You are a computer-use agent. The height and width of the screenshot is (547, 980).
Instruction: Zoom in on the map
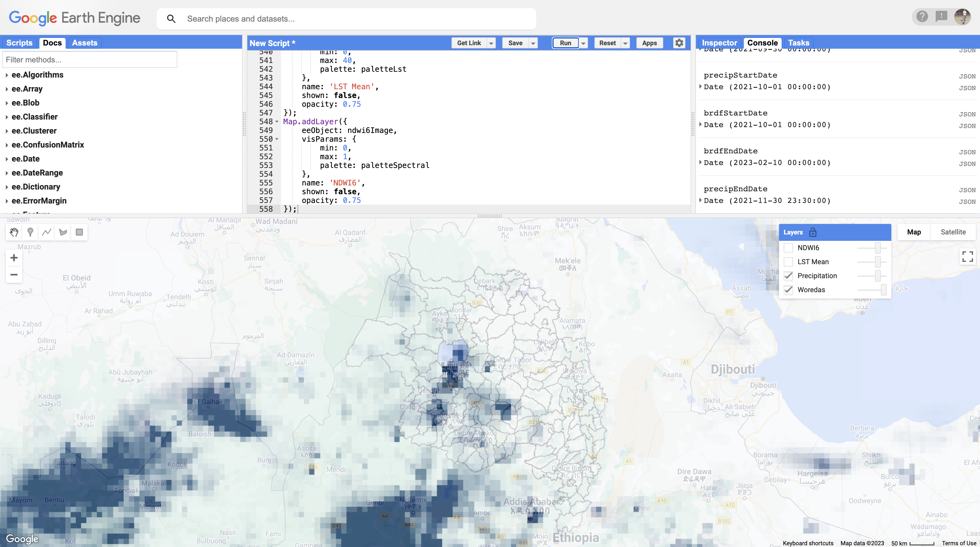click(14, 258)
